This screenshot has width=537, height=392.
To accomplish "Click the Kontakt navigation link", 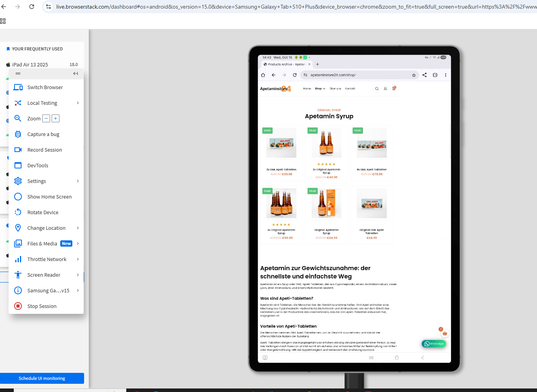I will [x=350, y=89].
